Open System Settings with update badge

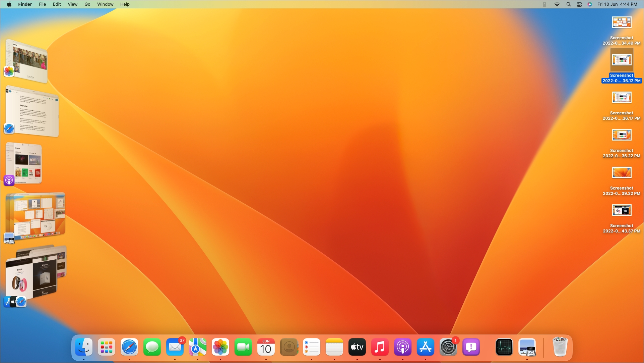(448, 347)
